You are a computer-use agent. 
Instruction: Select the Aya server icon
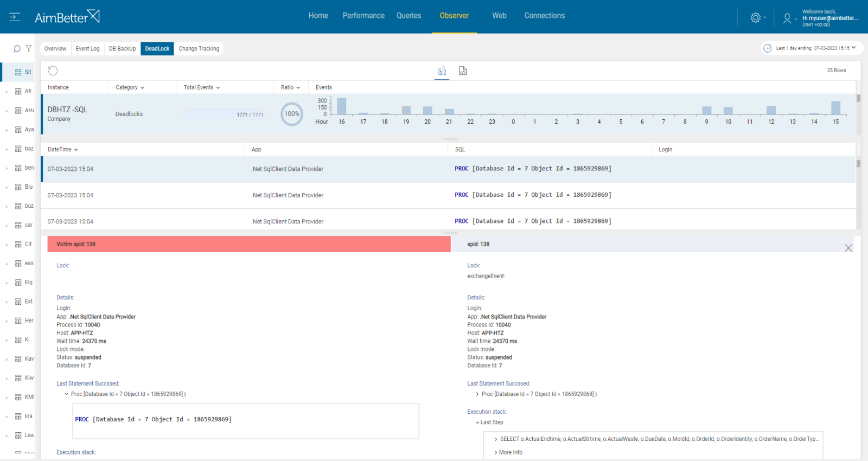18,130
